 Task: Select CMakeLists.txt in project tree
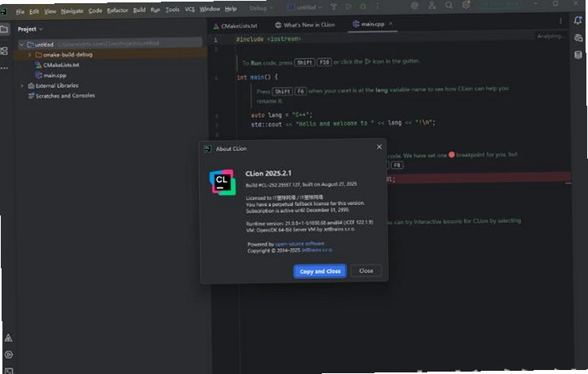pos(61,65)
